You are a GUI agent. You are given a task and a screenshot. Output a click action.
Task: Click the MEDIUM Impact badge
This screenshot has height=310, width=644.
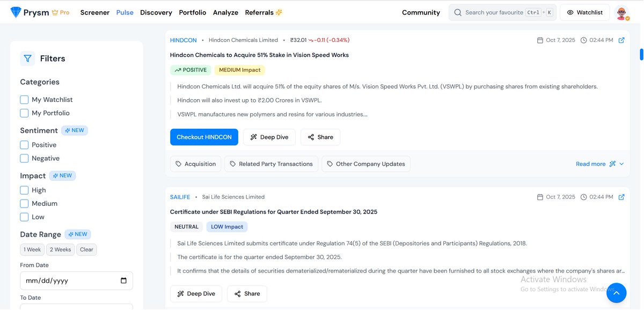click(239, 70)
